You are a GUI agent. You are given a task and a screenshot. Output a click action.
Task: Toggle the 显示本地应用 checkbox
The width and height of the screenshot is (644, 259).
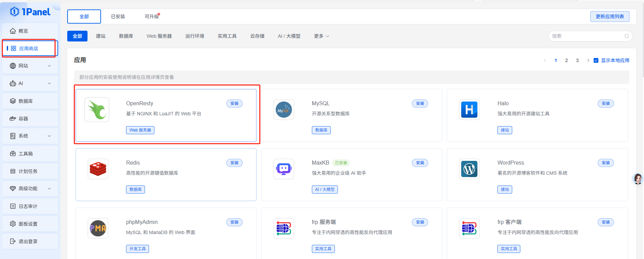596,60
